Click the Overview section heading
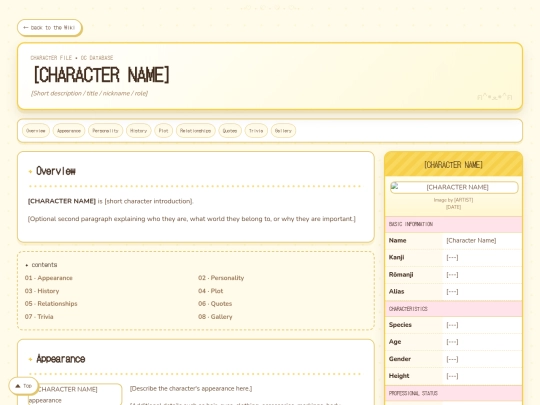 click(x=55, y=171)
